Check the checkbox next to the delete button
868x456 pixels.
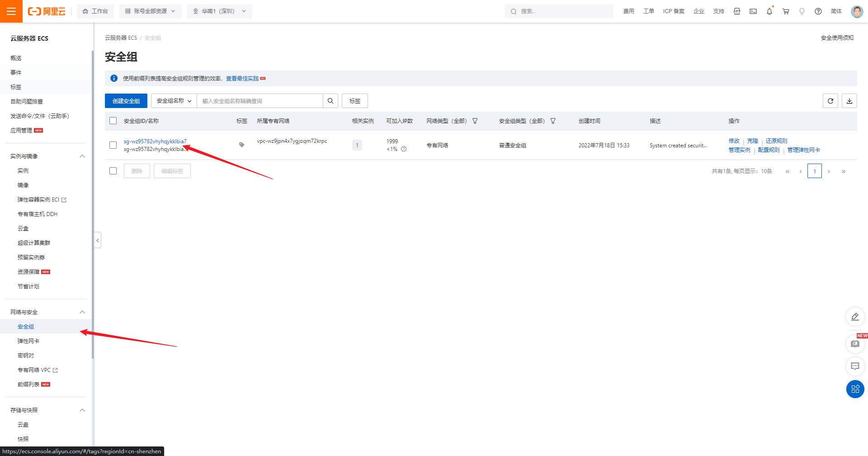pos(113,170)
